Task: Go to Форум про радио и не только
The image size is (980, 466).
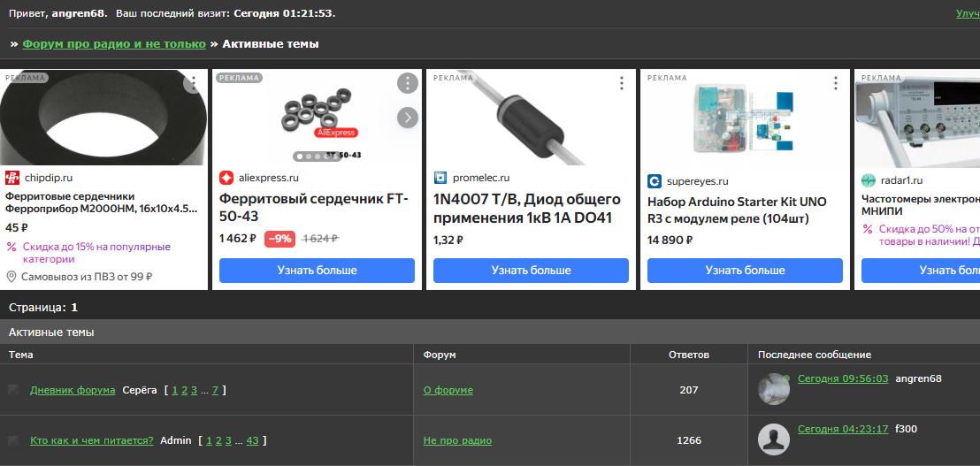Action: coord(114,43)
